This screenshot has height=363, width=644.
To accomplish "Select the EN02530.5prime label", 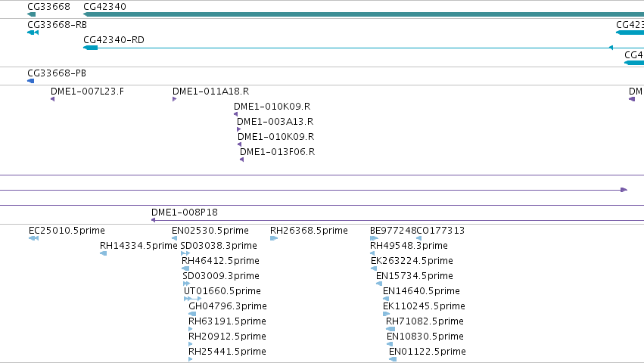I will [210, 231].
